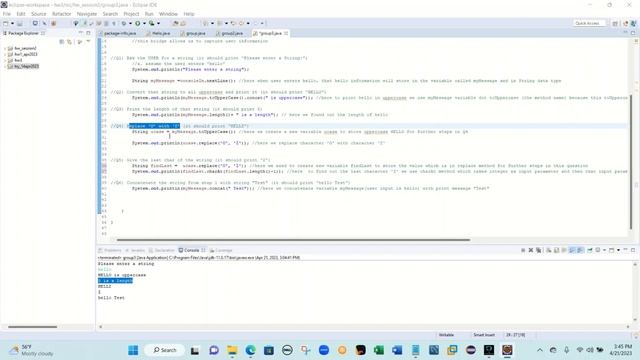Switch to the Debug perspective icon
The image size is (640, 360).
[x=634, y=24]
